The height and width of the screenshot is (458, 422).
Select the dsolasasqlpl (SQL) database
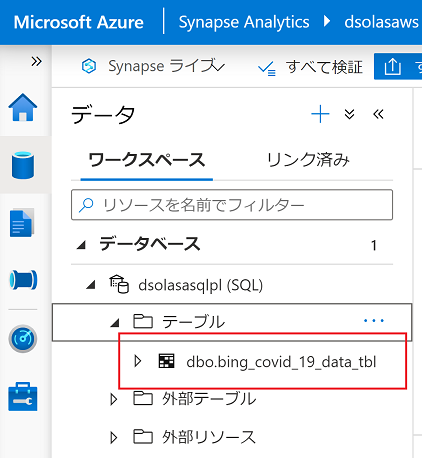tap(200, 285)
